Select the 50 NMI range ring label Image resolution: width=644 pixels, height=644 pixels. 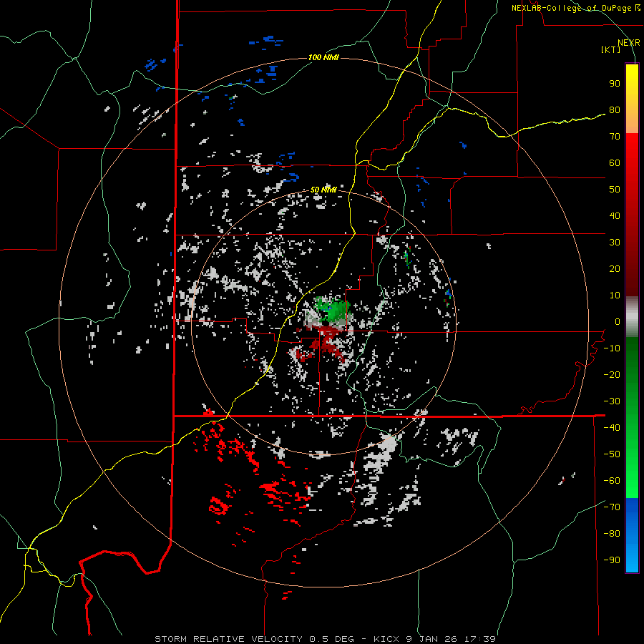point(323,190)
